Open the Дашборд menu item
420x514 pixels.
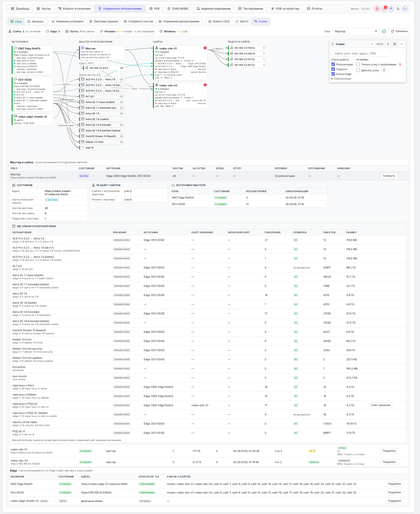coord(20,9)
